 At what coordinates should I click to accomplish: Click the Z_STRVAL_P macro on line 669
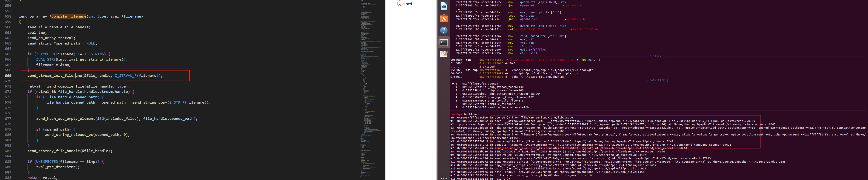125,76
